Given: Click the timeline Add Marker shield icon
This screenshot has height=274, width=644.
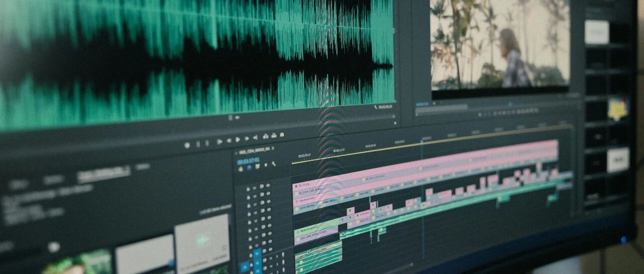Looking at the screenshot, I should click(x=266, y=165).
